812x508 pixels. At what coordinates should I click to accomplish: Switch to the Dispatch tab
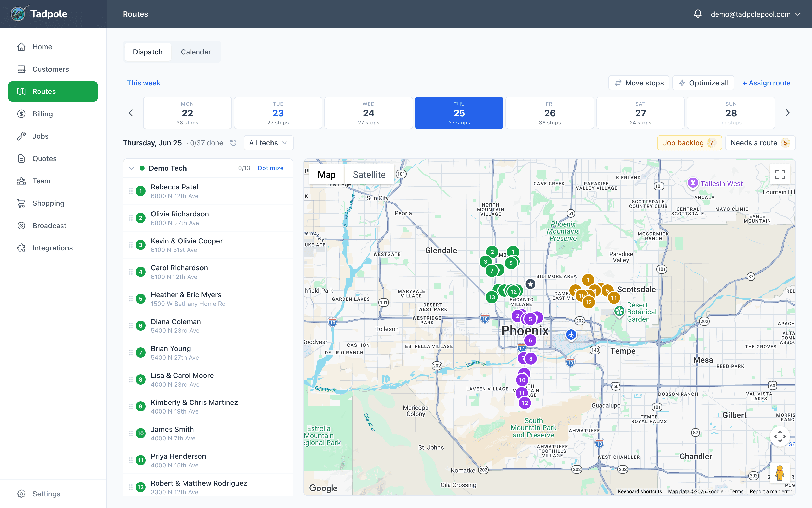pos(148,52)
